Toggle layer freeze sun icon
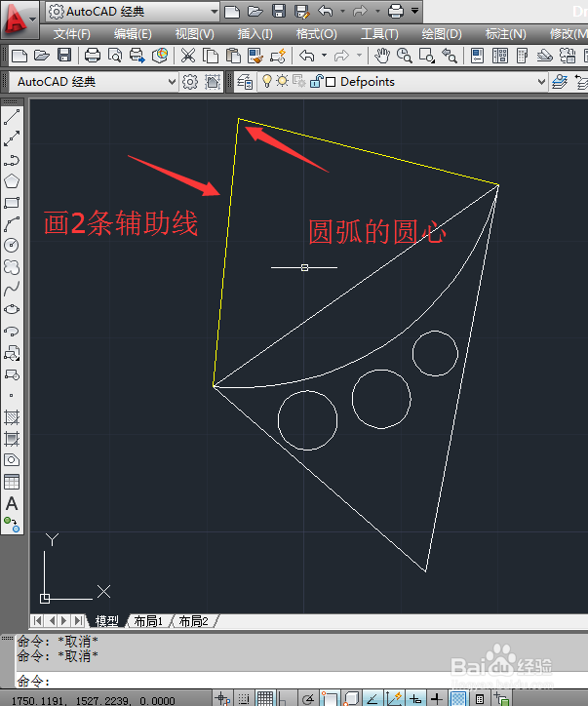 tap(282, 82)
